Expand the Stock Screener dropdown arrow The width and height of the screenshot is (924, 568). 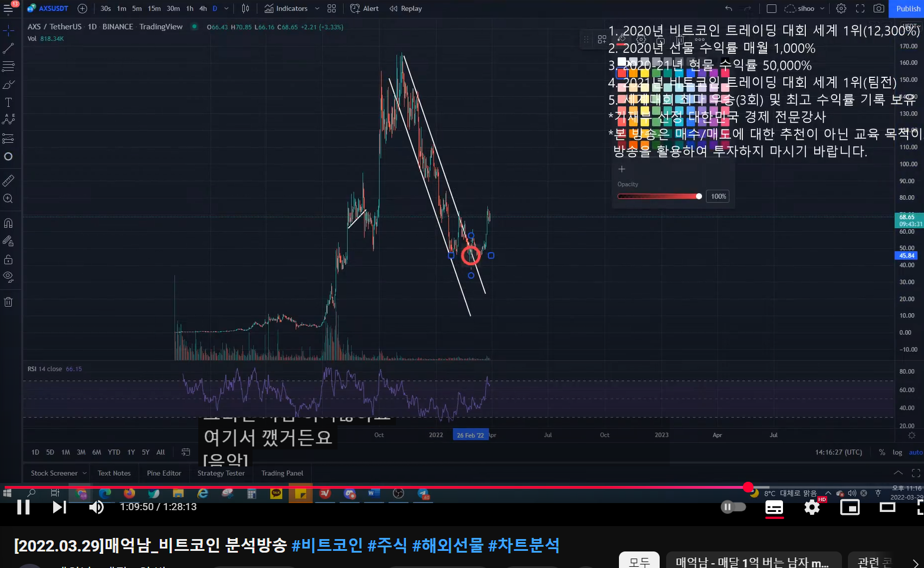pyautogui.click(x=84, y=474)
